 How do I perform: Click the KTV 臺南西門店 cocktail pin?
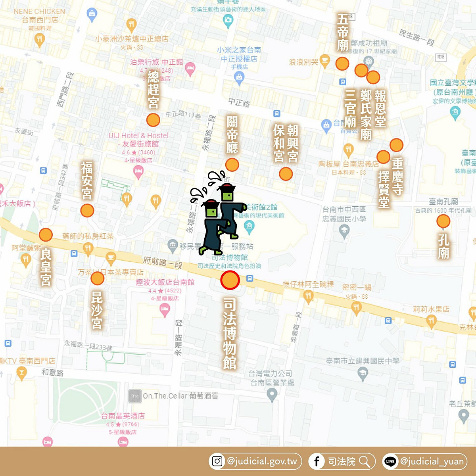coord(21,373)
